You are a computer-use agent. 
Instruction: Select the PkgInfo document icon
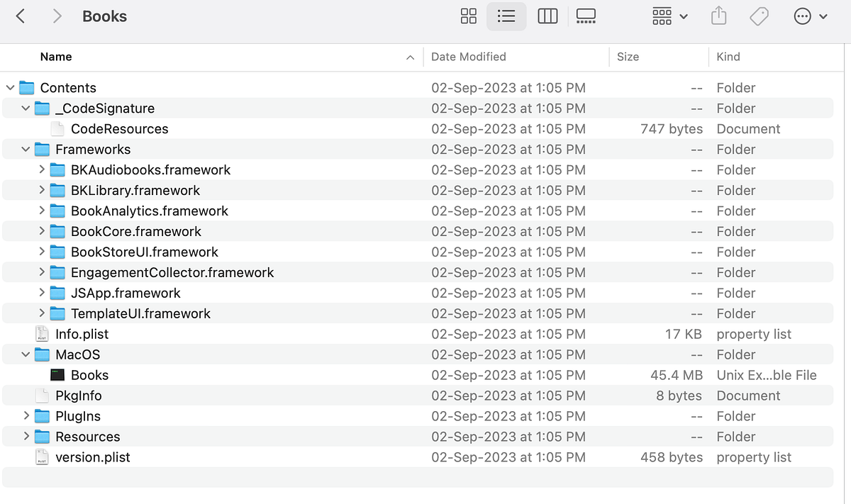43,396
